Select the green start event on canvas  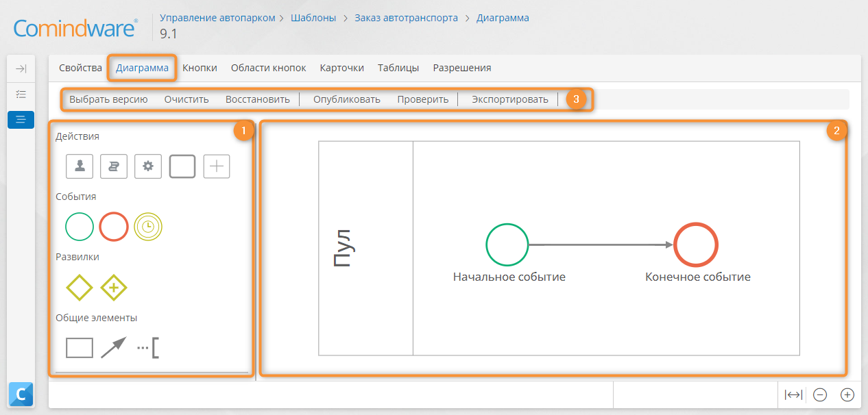point(507,244)
